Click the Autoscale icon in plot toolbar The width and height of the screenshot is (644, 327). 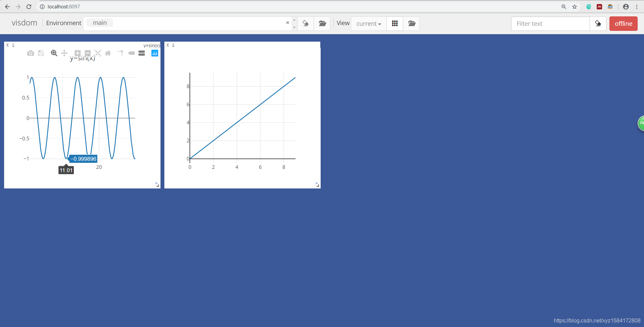(98, 53)
